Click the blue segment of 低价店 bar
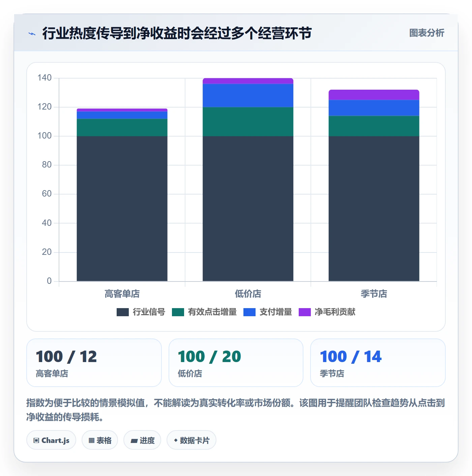This screenshot has height=476, width=472. tap(248, 95)
